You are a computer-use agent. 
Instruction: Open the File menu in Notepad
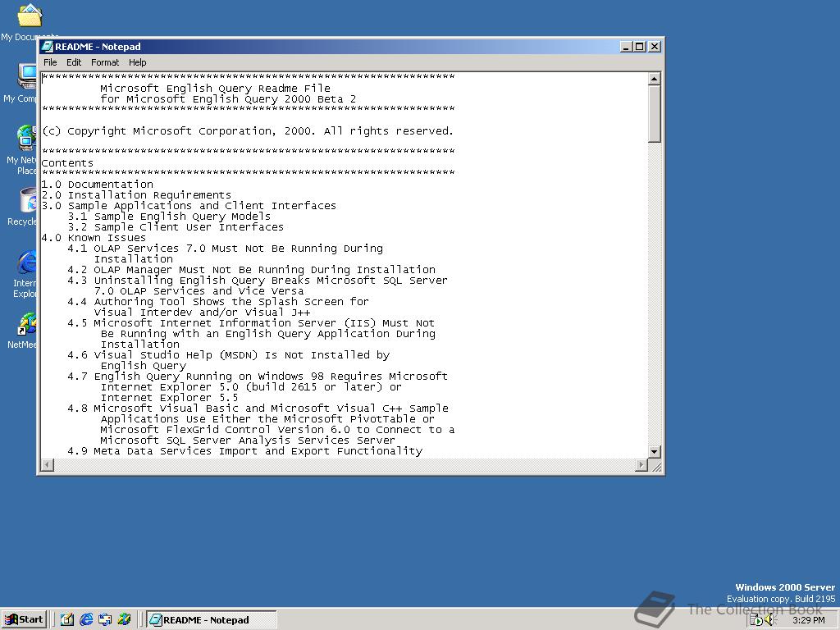click(50, 62)
